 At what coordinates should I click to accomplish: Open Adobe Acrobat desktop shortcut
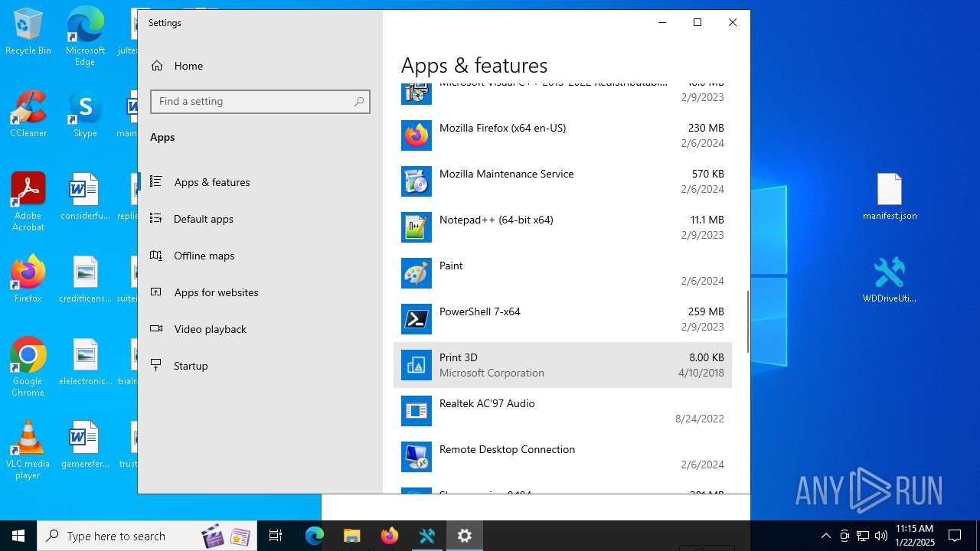(x=28, y=201)
